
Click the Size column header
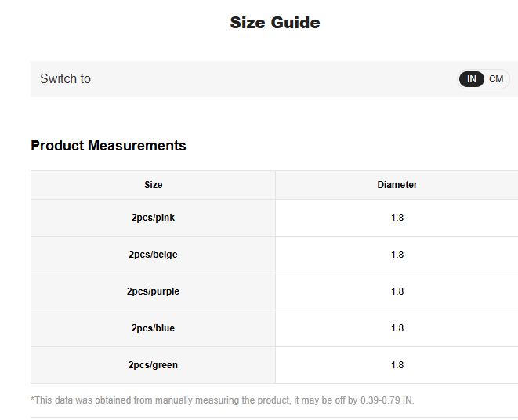point(154,185)
